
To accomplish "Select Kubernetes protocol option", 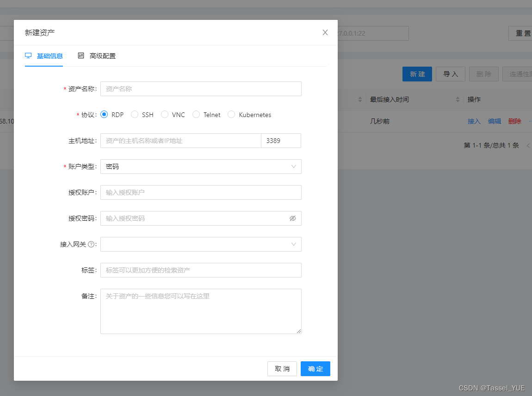I will click(231, 114).
